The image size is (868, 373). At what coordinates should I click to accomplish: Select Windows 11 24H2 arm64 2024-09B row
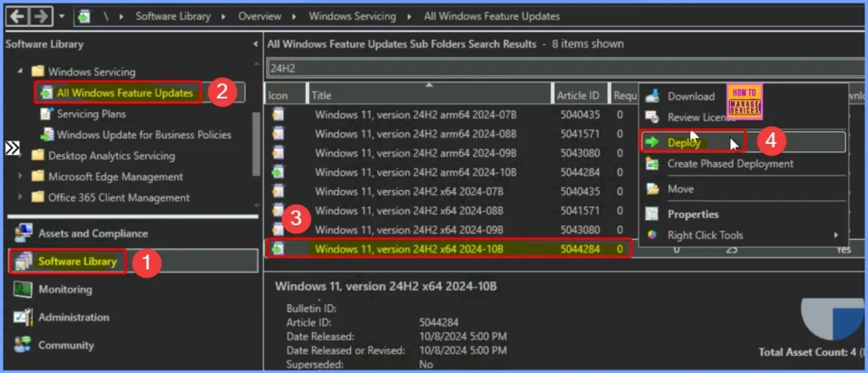click(450, 153)
